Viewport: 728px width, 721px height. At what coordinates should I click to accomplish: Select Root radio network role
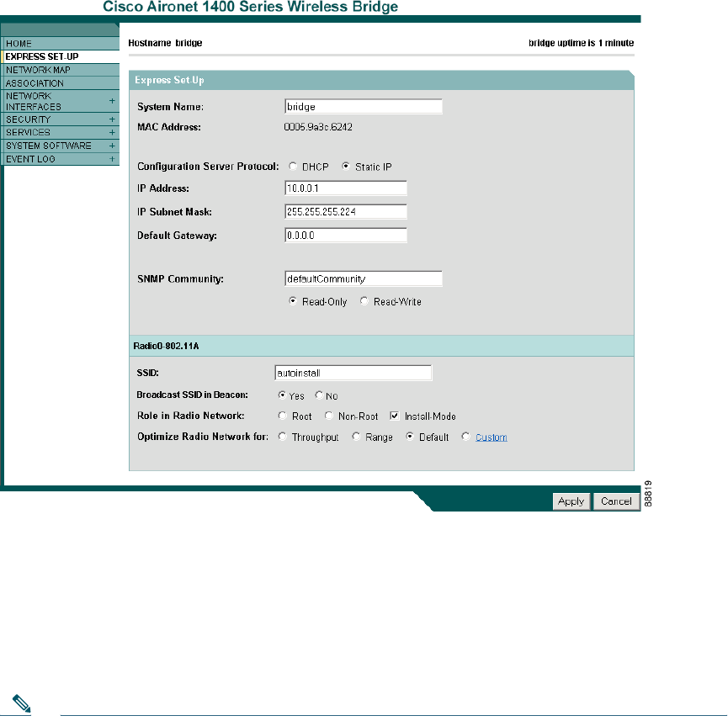point(282,416)
